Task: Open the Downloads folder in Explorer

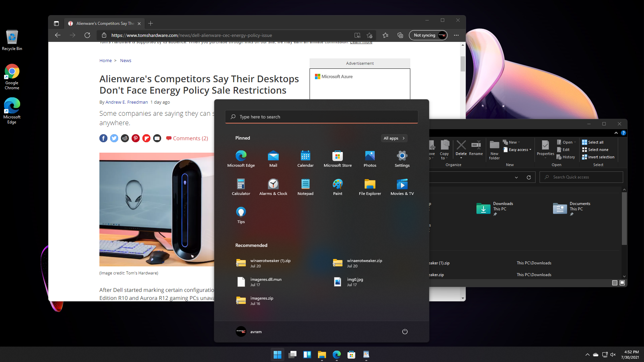Action: (495, 208)
